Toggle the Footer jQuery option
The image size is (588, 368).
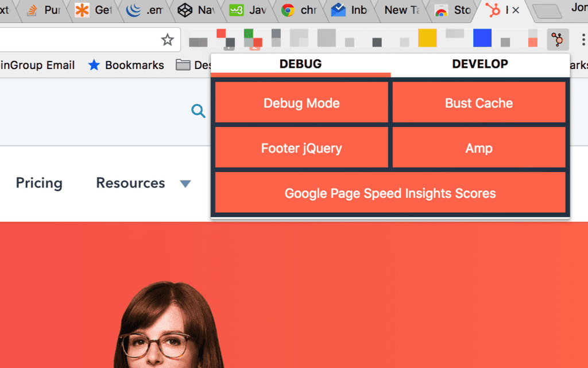(x=301, y=148)
